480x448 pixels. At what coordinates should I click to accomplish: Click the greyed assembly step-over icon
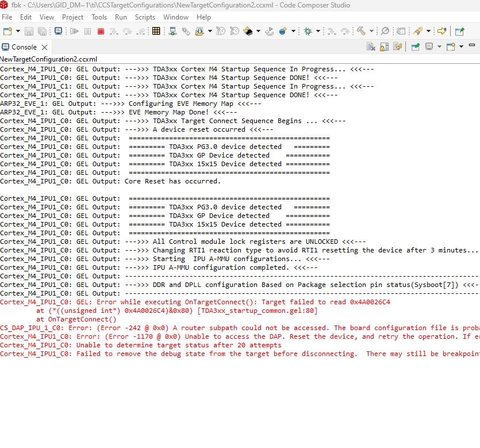[x=345, y=31]
